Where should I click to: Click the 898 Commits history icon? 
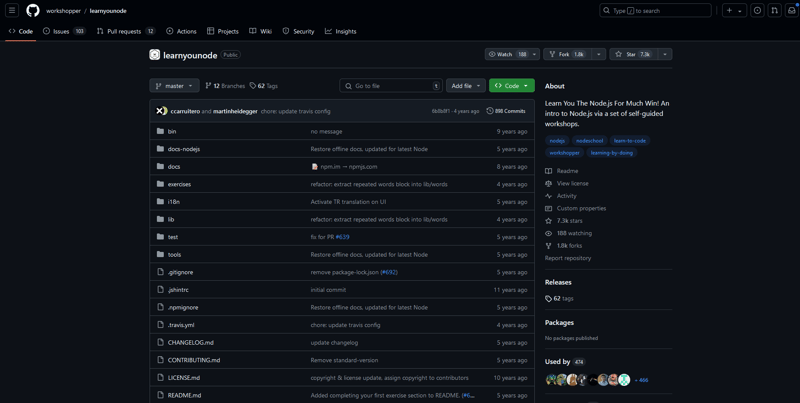490,111
